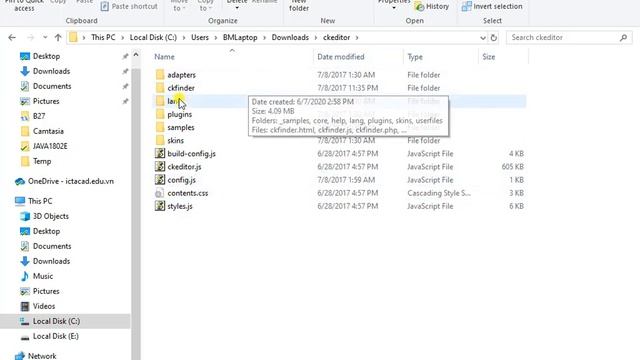Image resolution: width=640 pixels, height=360 pixels.
Task: Click 'ckeditor' breadcrumb in path
Action: point(337,38)
